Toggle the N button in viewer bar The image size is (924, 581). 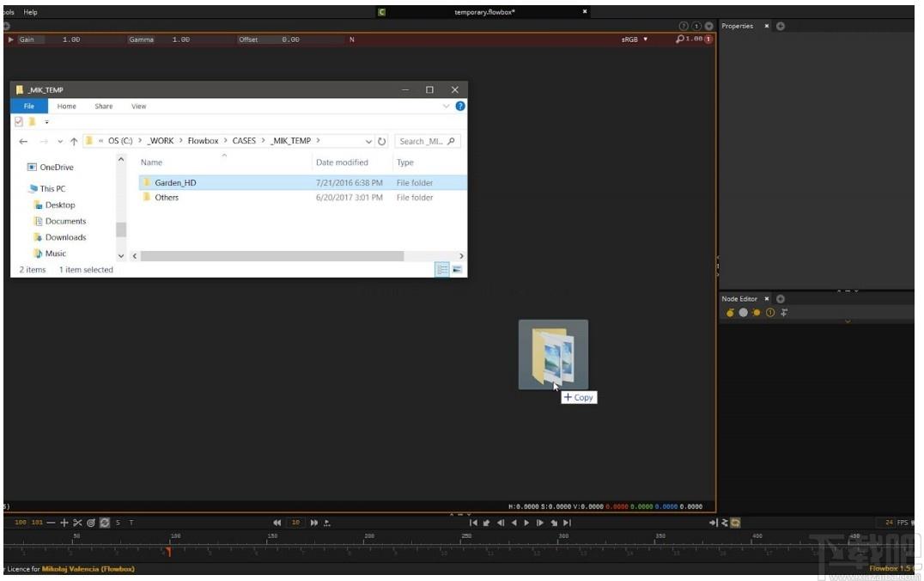[x=352, y=40]
